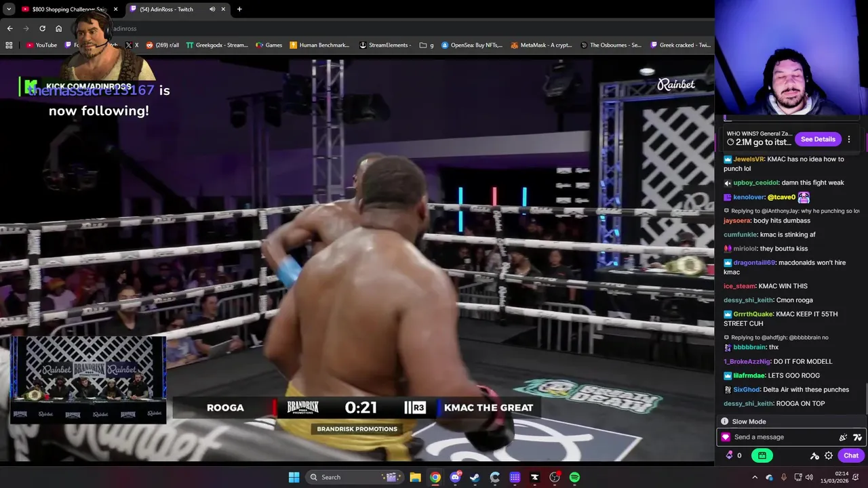Click the purple Chat send button
This screenshot has width=868, height=488.
[851, 455]
